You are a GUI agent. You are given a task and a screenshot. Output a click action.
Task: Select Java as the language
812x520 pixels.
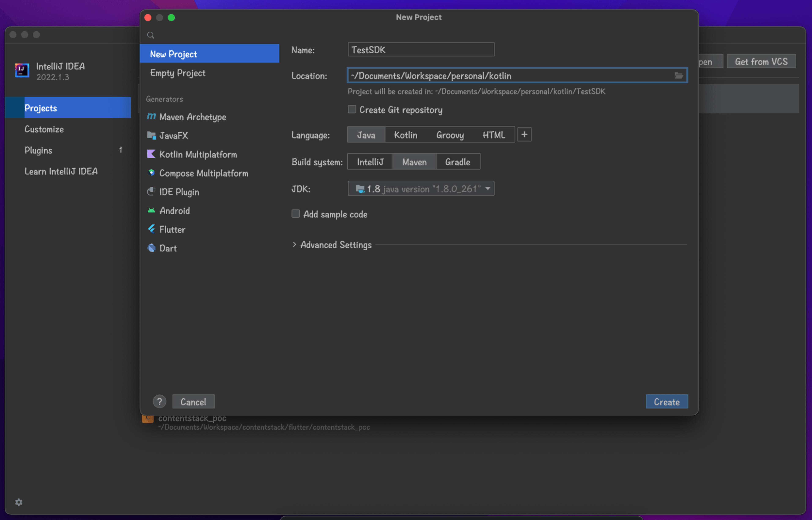(x=366, y=135)
